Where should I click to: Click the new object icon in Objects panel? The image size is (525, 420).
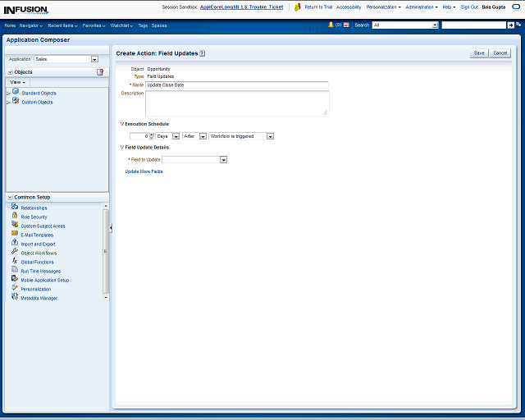100,72
